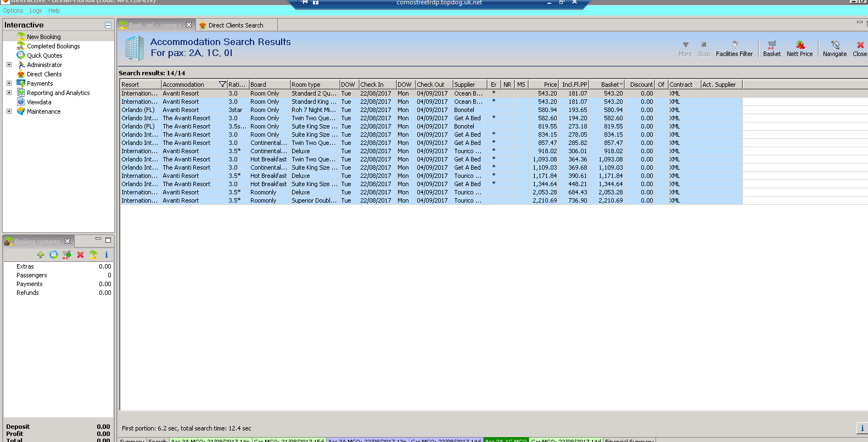Click the red X delete icon in Booking contents
This screenshot has height=442, width=868.
[x=80, y=255]
